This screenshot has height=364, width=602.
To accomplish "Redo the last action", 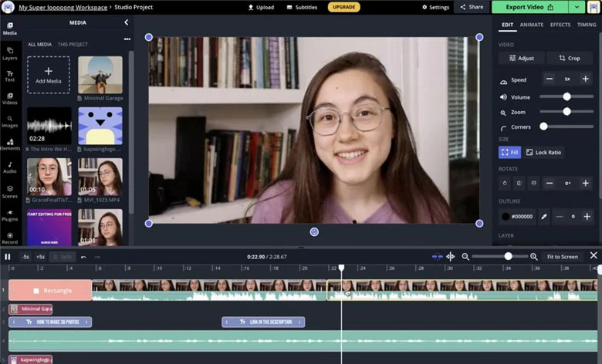I will tap(97, 257).
